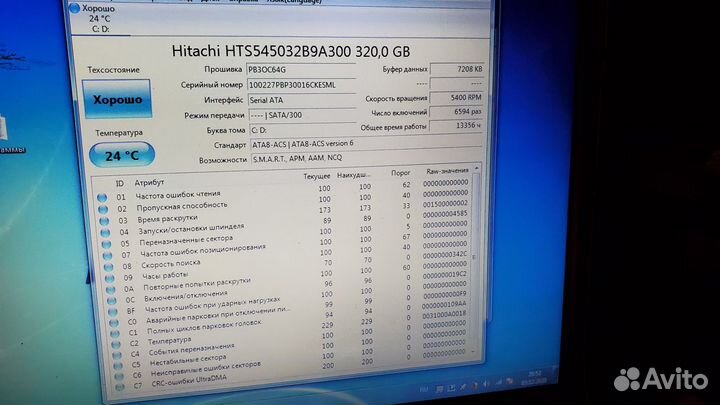
Task: Click scrollbar up arrow of attribute list
Action: (x=477, y=169)
